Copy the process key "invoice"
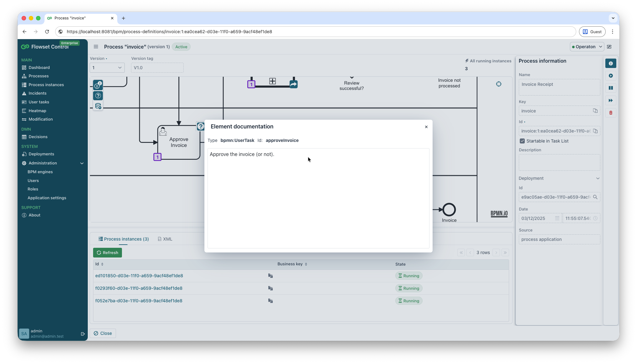Viewport: 637px width, 364px height. tap(595, 111)
